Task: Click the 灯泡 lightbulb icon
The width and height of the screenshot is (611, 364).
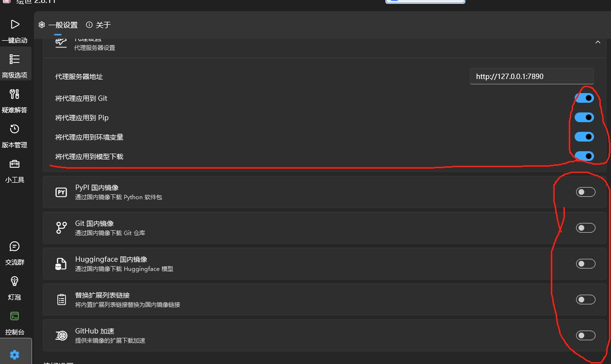Action: pos(15,286)
